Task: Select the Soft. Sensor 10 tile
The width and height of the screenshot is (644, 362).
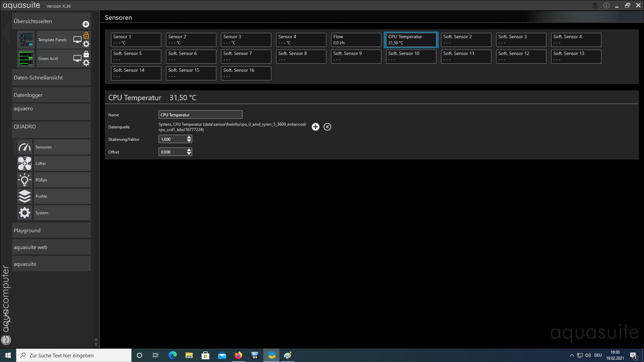Action: point(411,56)
